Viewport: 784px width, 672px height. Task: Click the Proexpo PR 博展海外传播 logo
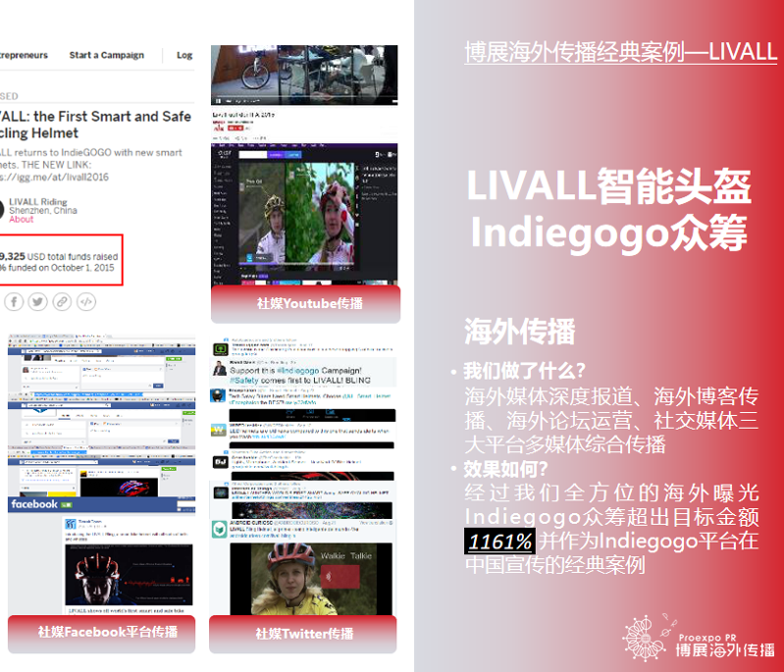pos(699,638)
